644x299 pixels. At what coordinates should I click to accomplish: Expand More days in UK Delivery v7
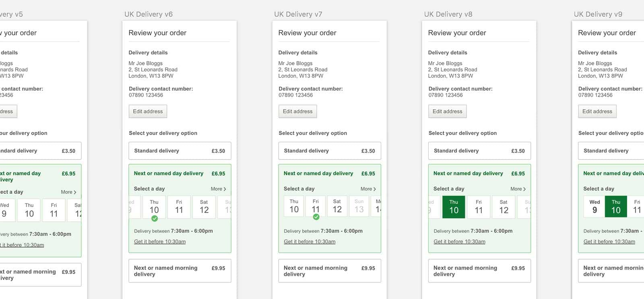[368, 189]
